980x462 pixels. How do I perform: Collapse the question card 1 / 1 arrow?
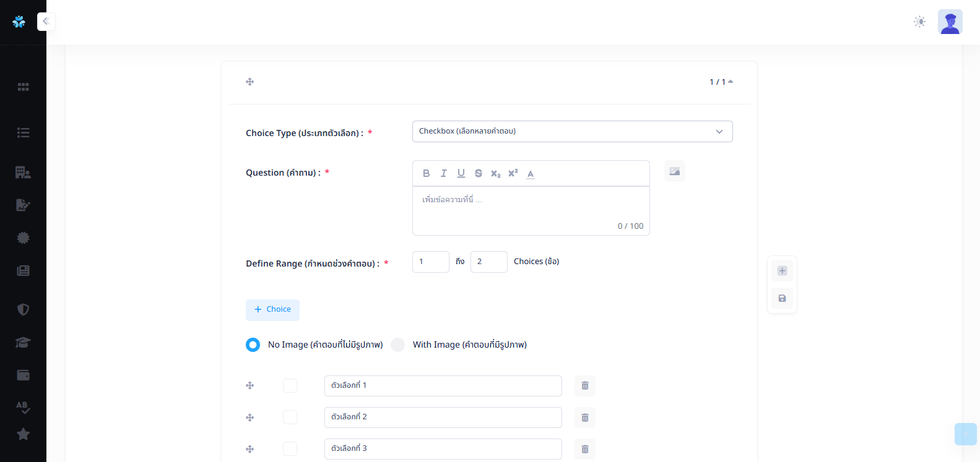point(731,82)
